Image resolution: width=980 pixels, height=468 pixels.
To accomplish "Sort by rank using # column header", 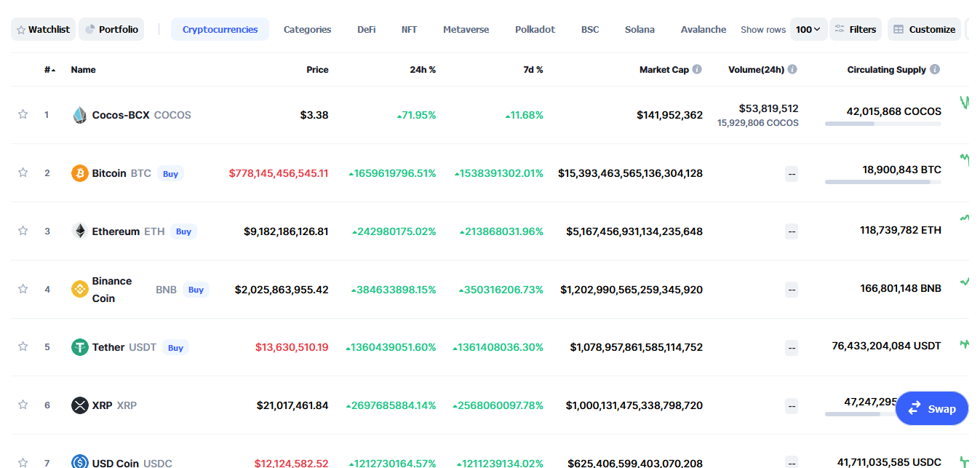I will pyautogui.click(x=49, y=70).
